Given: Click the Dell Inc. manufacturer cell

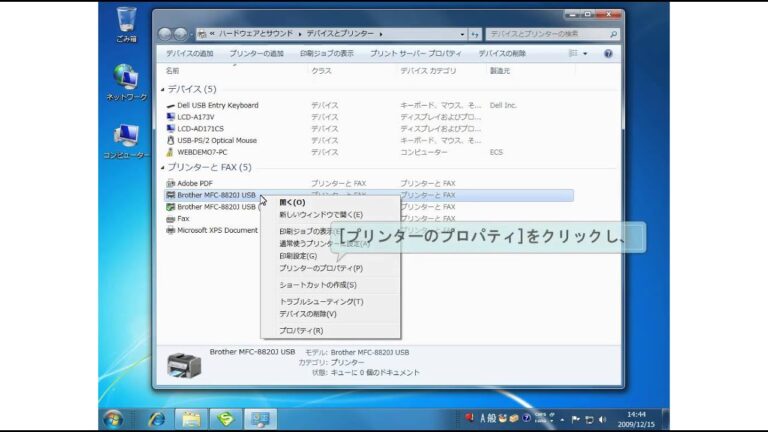Looking at the screenshot, I should click(503, 105).
